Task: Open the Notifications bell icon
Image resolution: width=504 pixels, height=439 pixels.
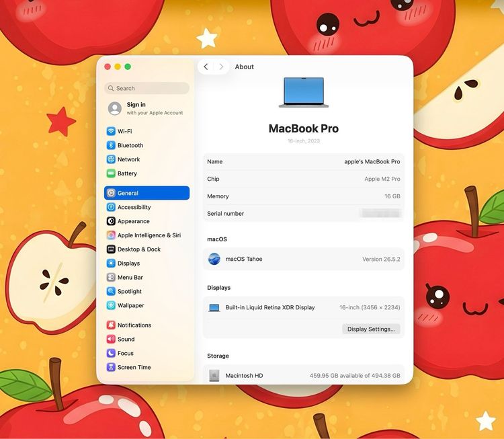Action: [x=111, y=325]
